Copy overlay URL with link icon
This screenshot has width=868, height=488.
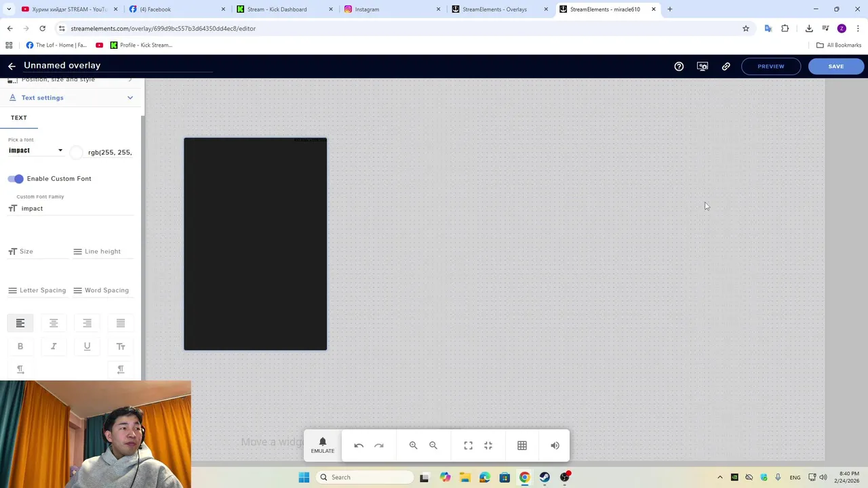[x=726, y=66]
